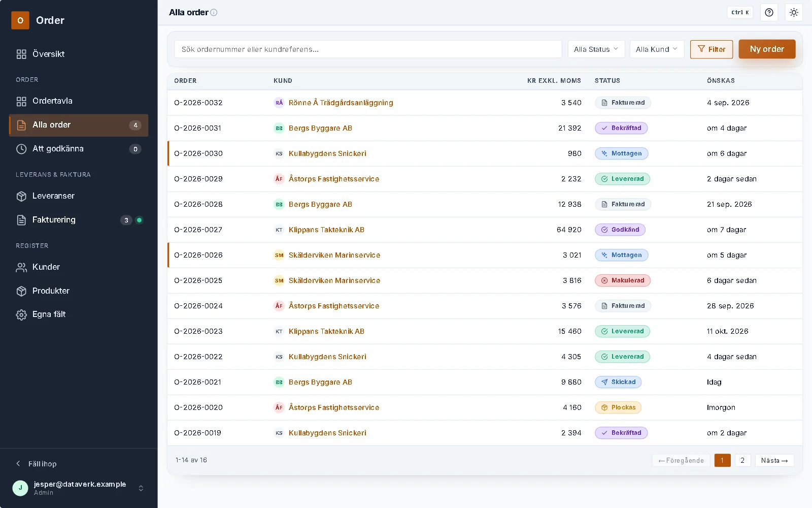Image resolution: width=812 pixels, height=508 pixels.
Task: Click the Kunder people icon
Action: coord(21,267)
